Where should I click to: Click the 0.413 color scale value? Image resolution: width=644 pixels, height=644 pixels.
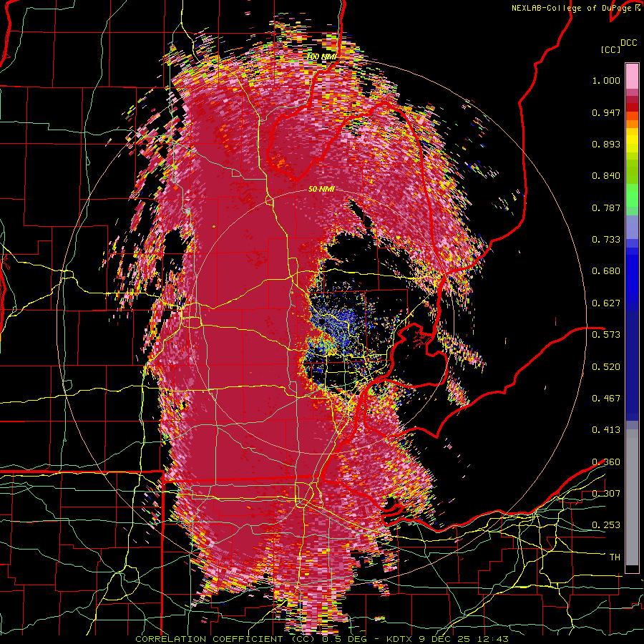pos(606,430)
